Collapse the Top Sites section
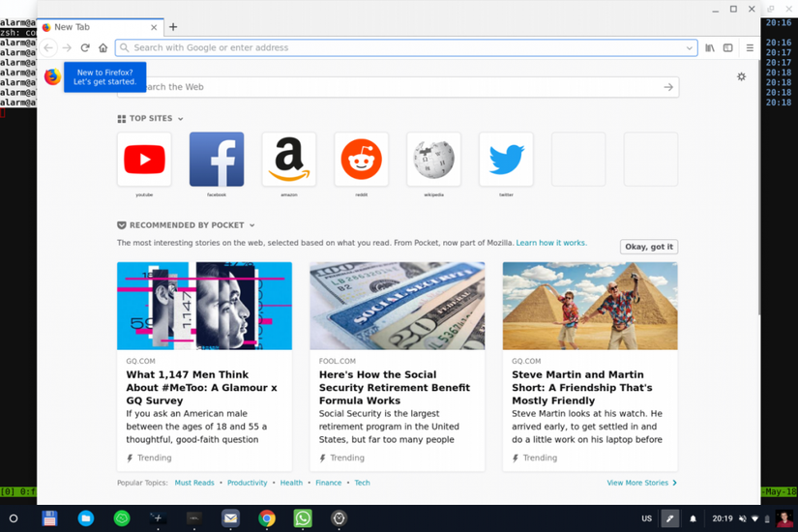 pos(180,119)
